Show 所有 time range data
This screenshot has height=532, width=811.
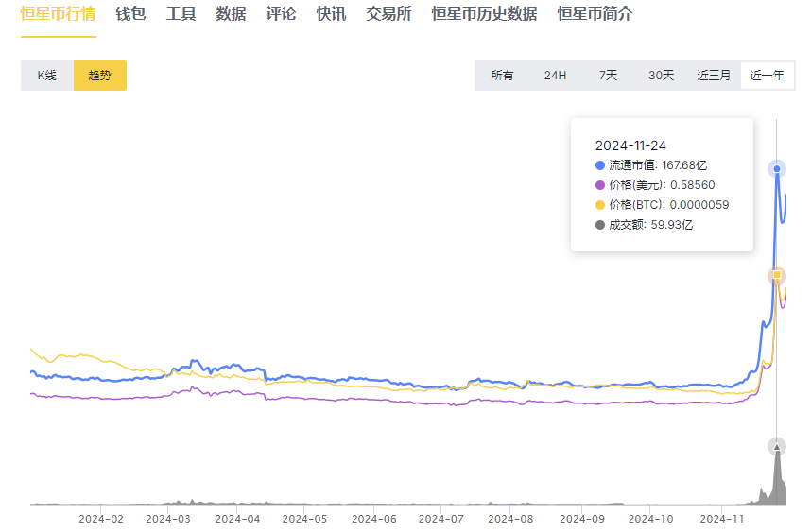point(502,76)
